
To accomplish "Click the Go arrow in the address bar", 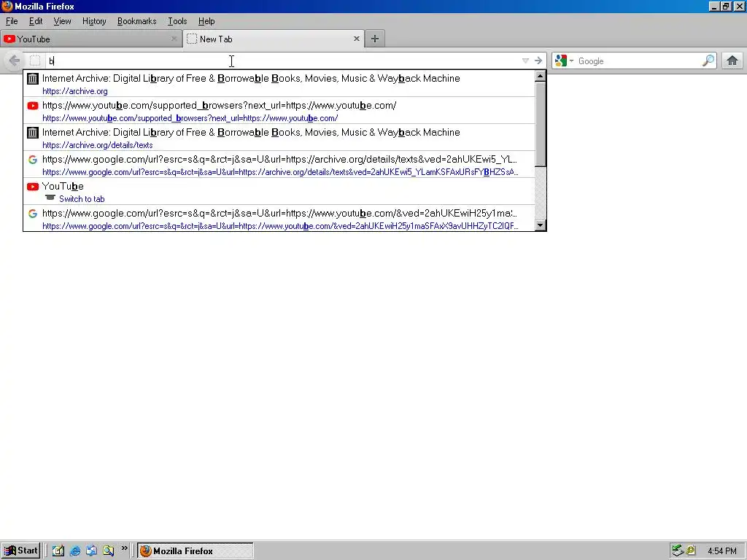I will (x=538, y=61).
